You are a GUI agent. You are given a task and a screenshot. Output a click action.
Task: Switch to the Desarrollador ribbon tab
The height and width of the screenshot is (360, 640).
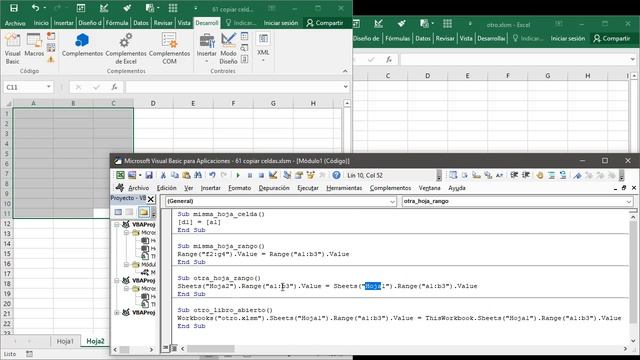[x=207, y=23]
